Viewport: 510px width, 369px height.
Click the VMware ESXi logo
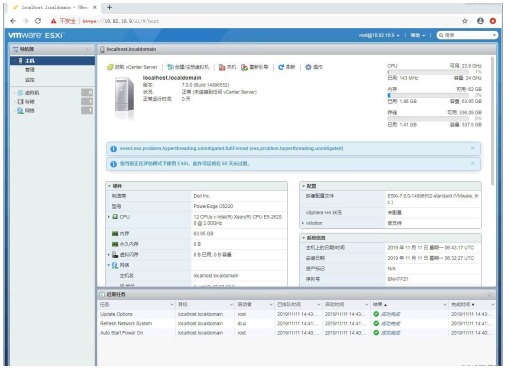[36, 35]
